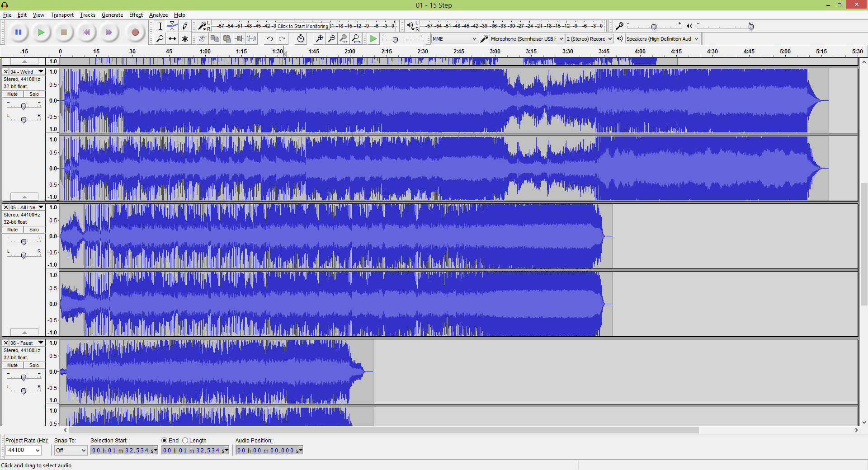
Task: Click the Fit Project zoom icon
Action: pyautogui.click(x=356, y=39)
